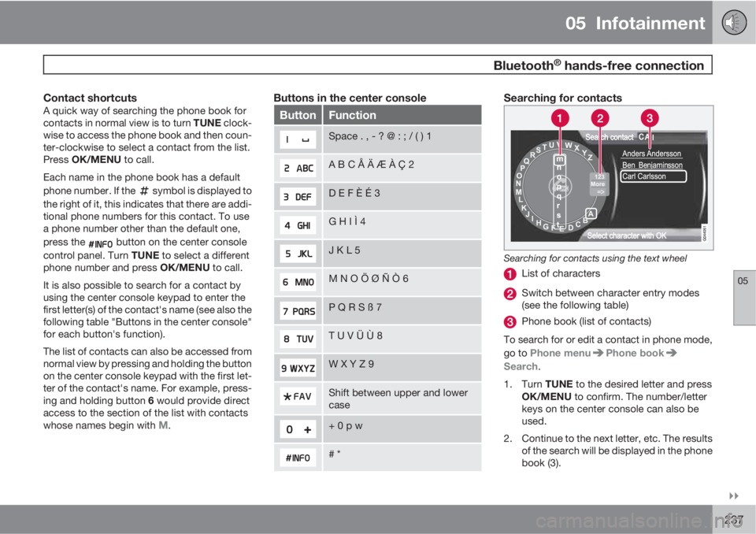The image size is (756, 534).
Task: Click the 'W X Y Z 9' function cell
Action: point(402,368)
